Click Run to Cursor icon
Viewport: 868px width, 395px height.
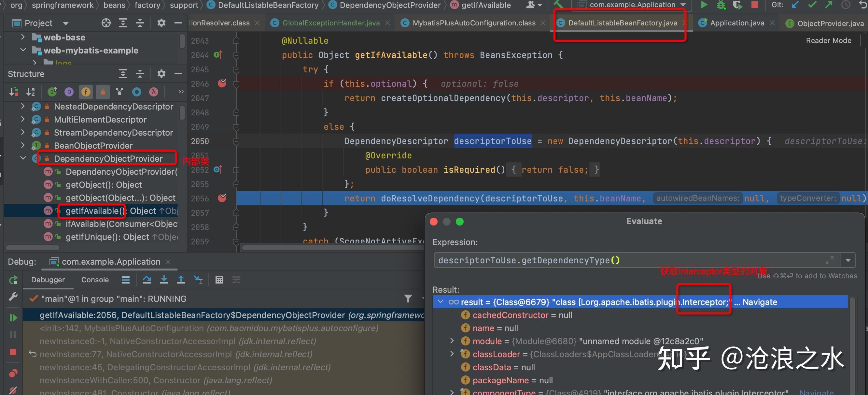coord(198,280)
